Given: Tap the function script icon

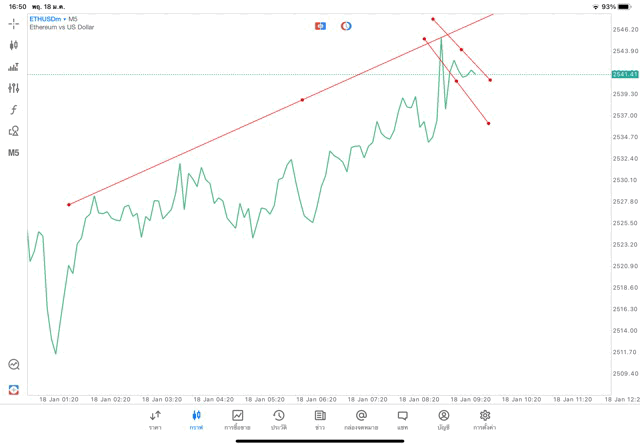Looking at the screenshot, I should coord(14,110).
